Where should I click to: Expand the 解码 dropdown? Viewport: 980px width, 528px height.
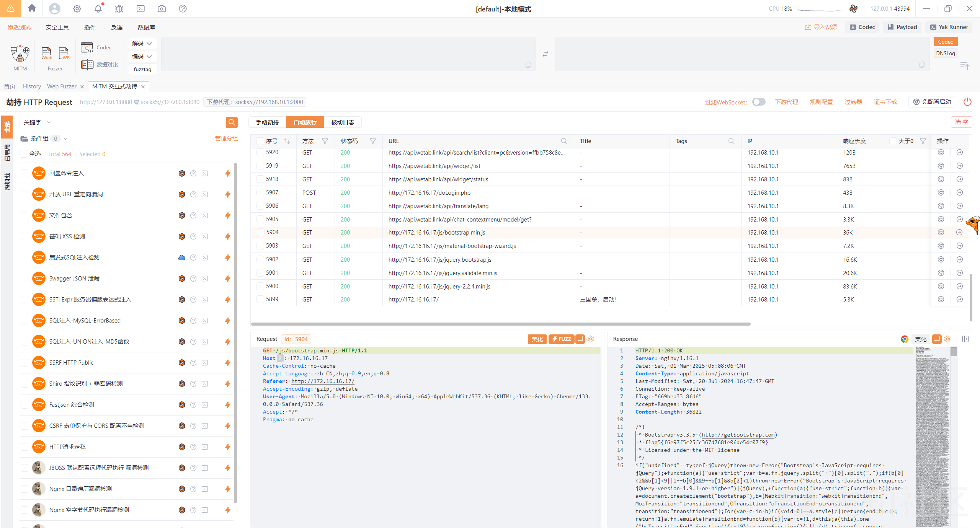click(x=142, y=44)
